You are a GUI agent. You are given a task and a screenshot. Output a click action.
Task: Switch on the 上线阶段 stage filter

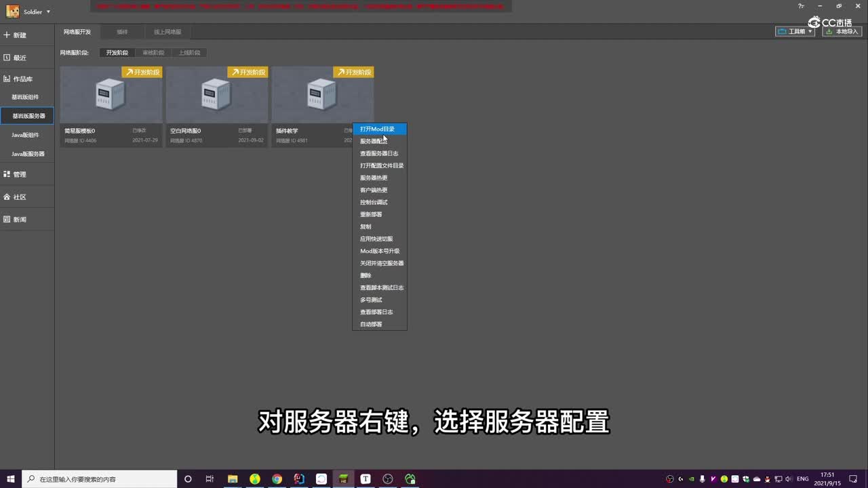pyautogui.click(x=189, y=52)
